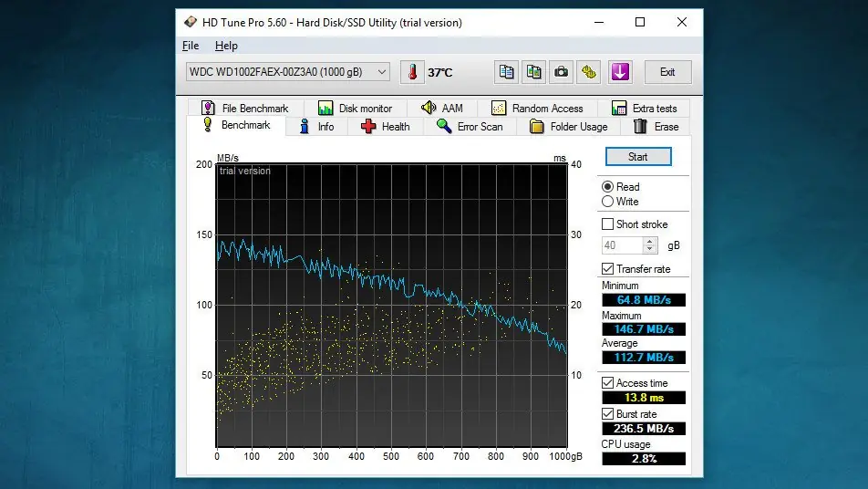Click the camera save screenshot icon
This screenshot has width=868, height=489.
tap(563, 72)
